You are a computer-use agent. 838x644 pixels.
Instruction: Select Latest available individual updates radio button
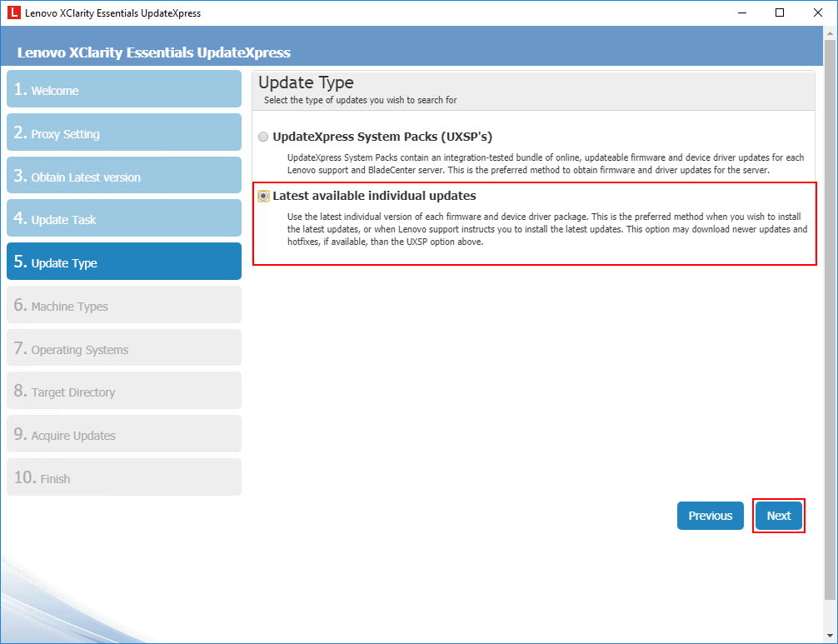point(263,196)
